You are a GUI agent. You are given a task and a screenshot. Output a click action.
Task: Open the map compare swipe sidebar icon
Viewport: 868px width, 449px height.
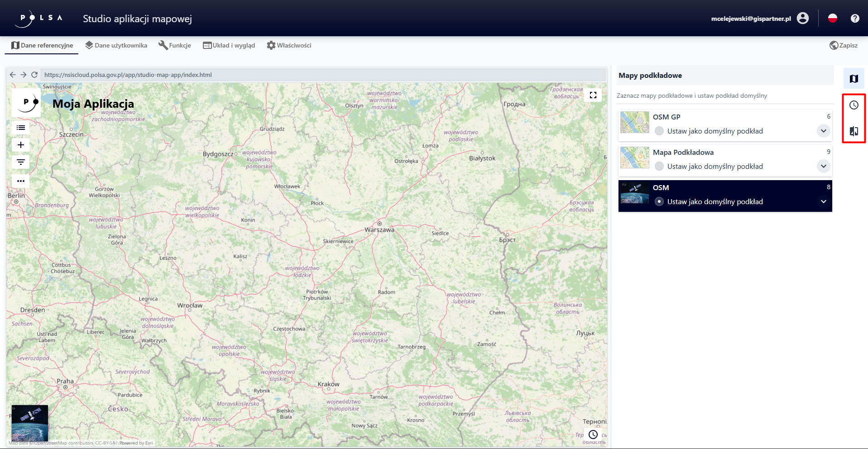pyautogui.click(x=854, y=131)
